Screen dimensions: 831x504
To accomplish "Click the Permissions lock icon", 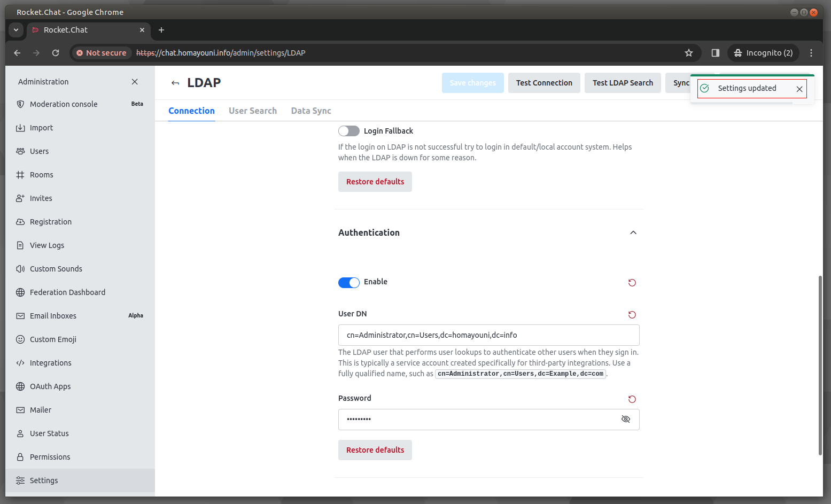I will (20, 457).
